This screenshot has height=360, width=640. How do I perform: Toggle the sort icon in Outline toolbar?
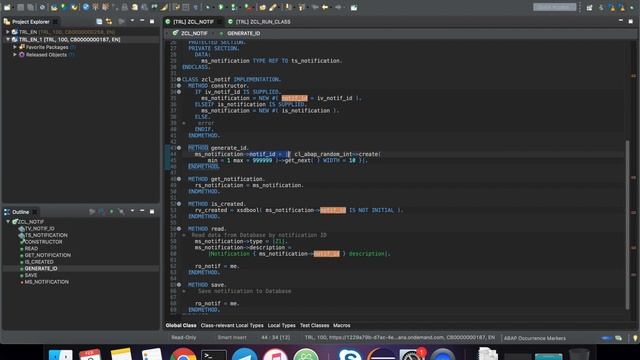click(x=102, y=211)
